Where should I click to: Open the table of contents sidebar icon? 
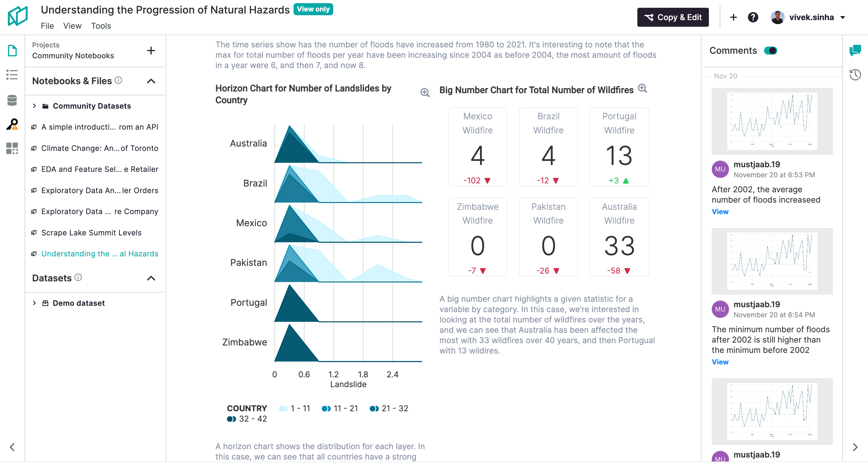point(12,75)
